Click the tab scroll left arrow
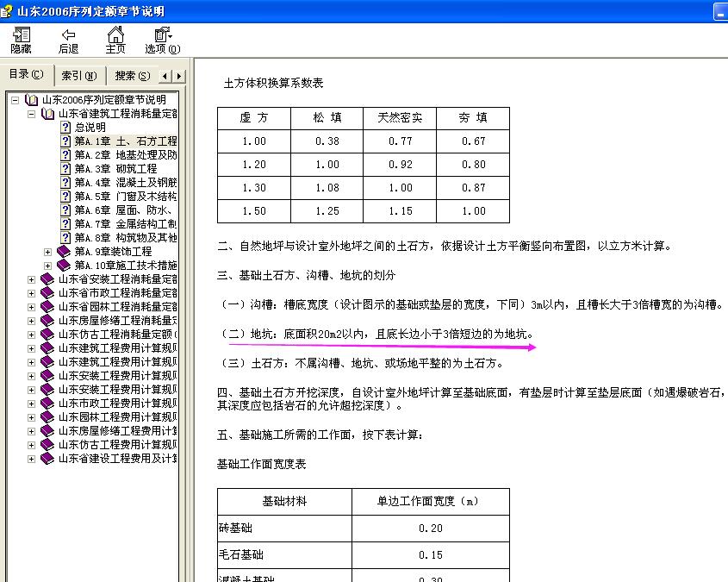 click(x=165, y=76)
